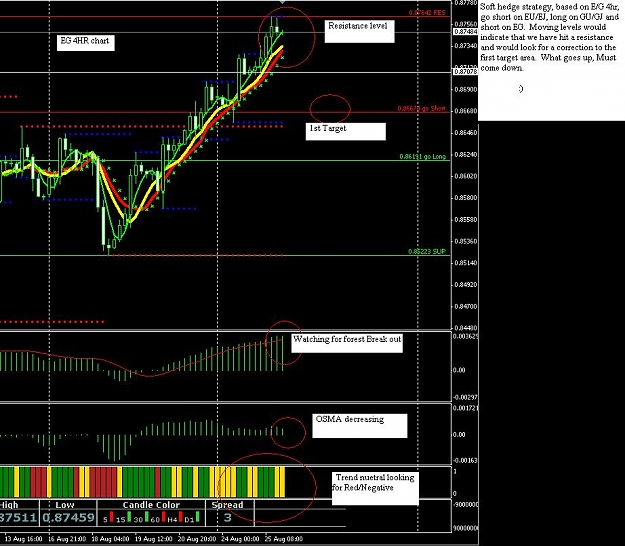
Task: Click the 0.85580 price axis value
Action: coord(466,220)
